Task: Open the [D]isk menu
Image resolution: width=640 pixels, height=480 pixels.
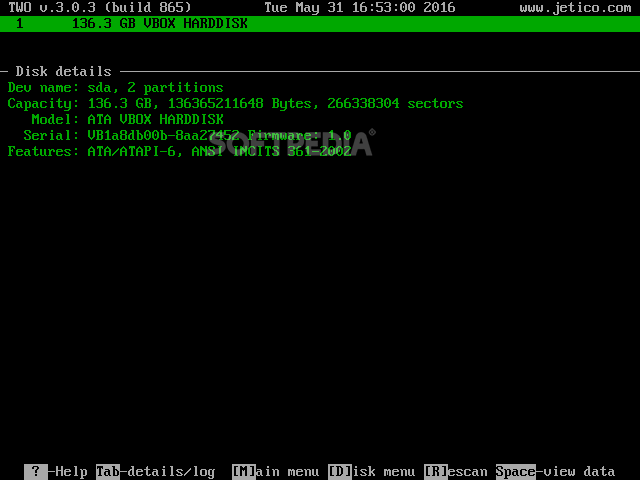Action: click(x=371, y=472)
